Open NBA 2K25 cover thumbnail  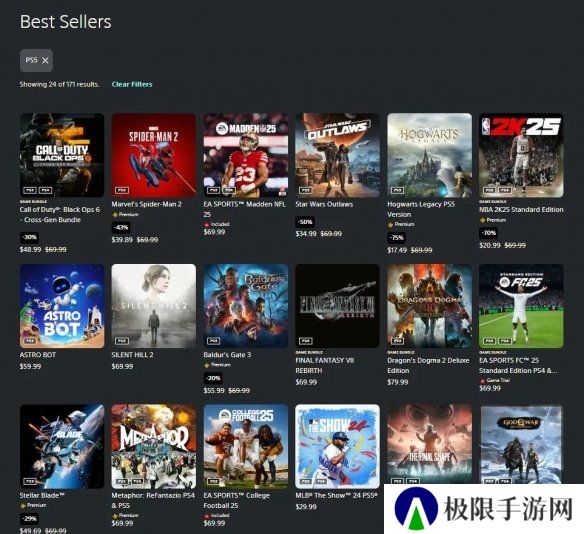click(521, 155)
